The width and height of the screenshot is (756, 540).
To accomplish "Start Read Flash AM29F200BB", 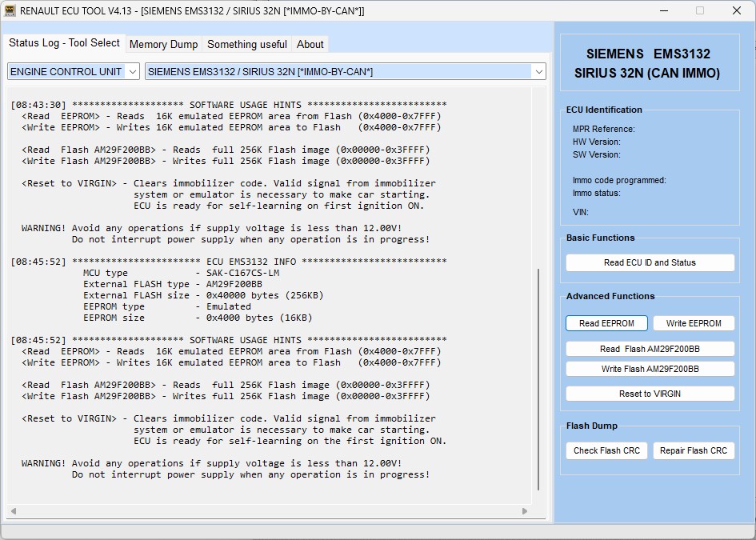I will 650,349.
